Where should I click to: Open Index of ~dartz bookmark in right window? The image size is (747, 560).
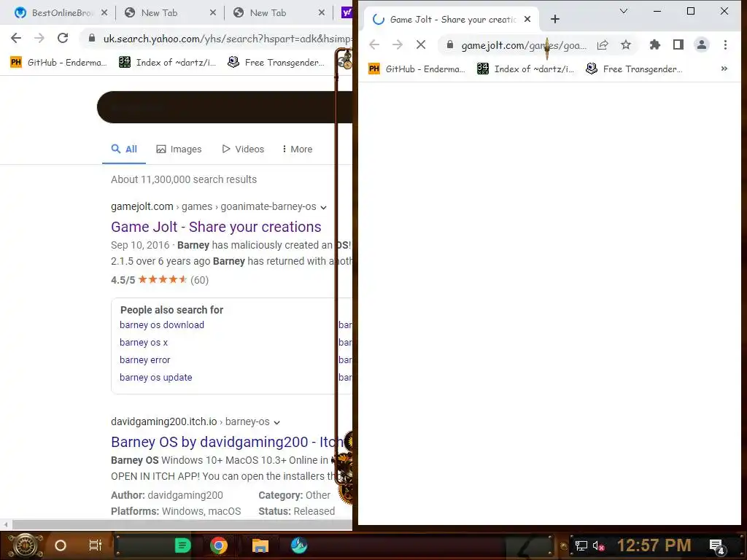coord(525,69)
